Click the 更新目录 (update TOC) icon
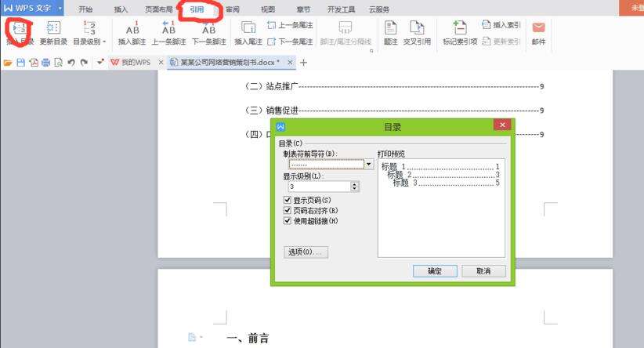Viewport: 644px width, 348px height. pos(53,27)
